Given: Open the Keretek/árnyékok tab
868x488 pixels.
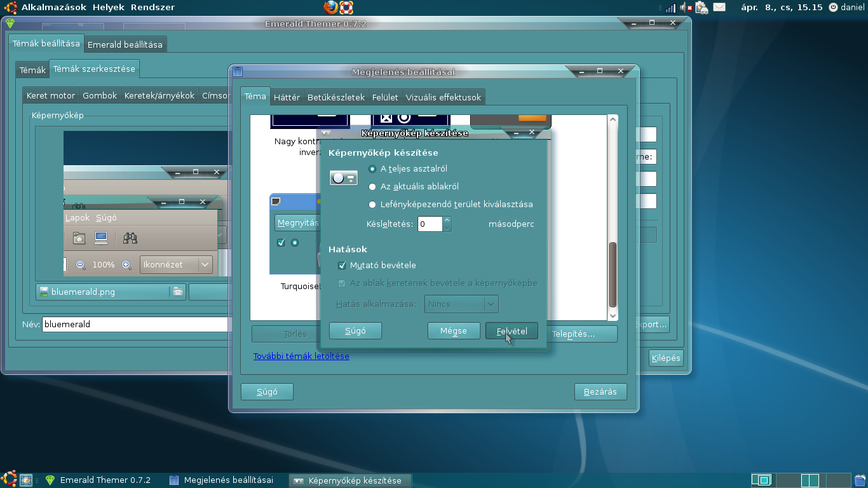Looking at the screenshot, I should coord(159,95).
